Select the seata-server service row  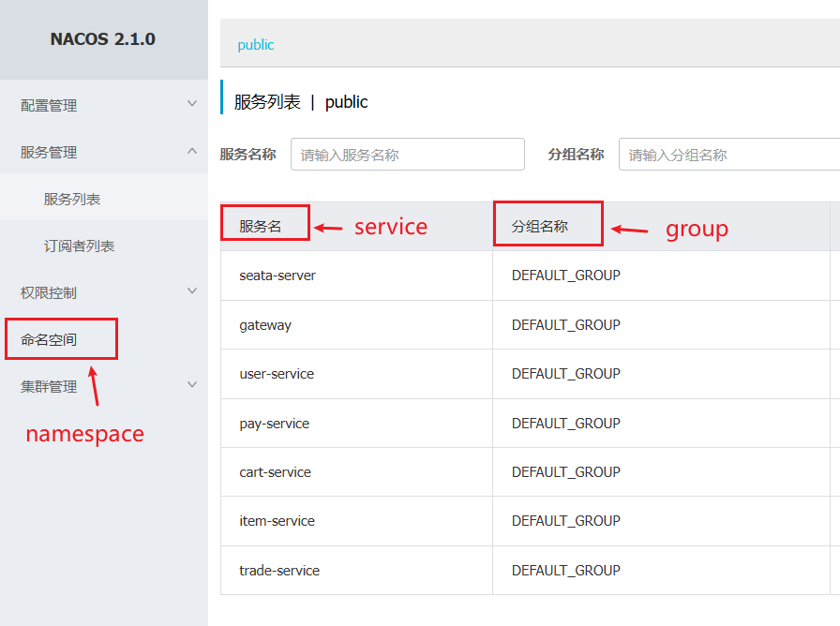pos(277,276)
